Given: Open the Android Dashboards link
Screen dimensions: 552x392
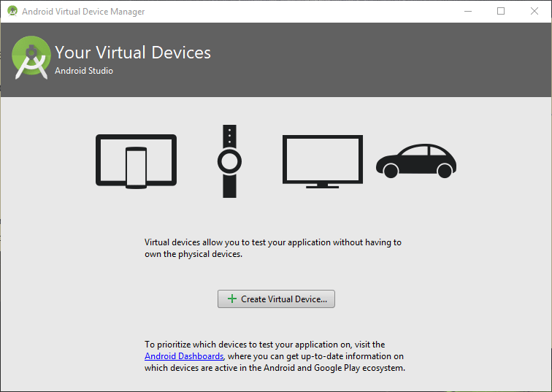Looking at the screenshot, I should coord(184,356).
